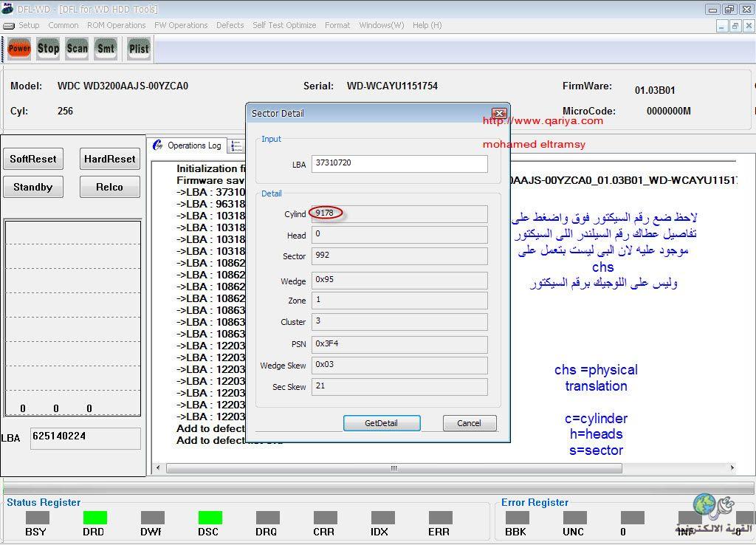The height and width of the screenshot is (545, 756).
Task: Click the Head detail field
Action: pyautogui.click(x=399, y=235)
